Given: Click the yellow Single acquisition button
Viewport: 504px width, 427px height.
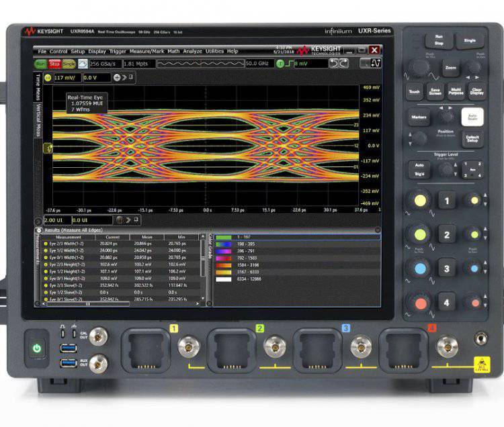Looking at the screenshot, I should 69,64.
